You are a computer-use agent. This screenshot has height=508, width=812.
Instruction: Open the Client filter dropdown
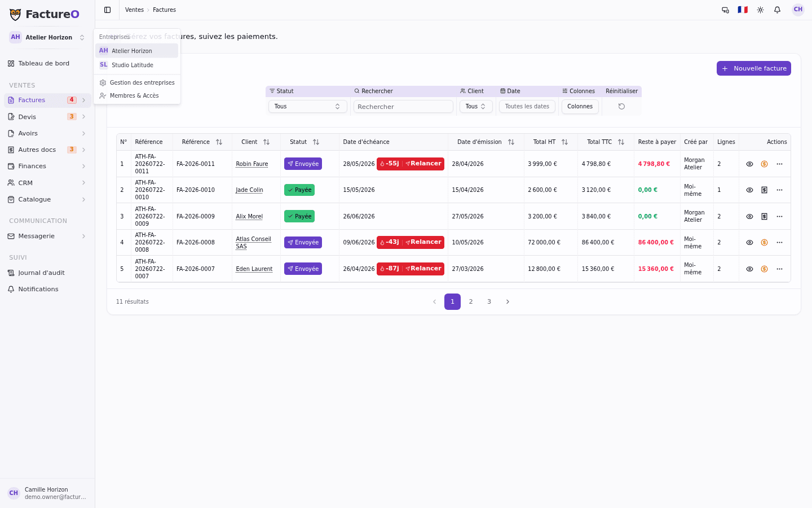click(x=476, y=106)
